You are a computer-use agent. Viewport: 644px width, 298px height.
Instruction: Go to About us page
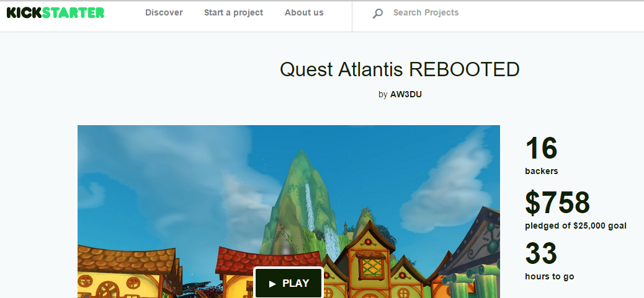(x=305, y=13)
